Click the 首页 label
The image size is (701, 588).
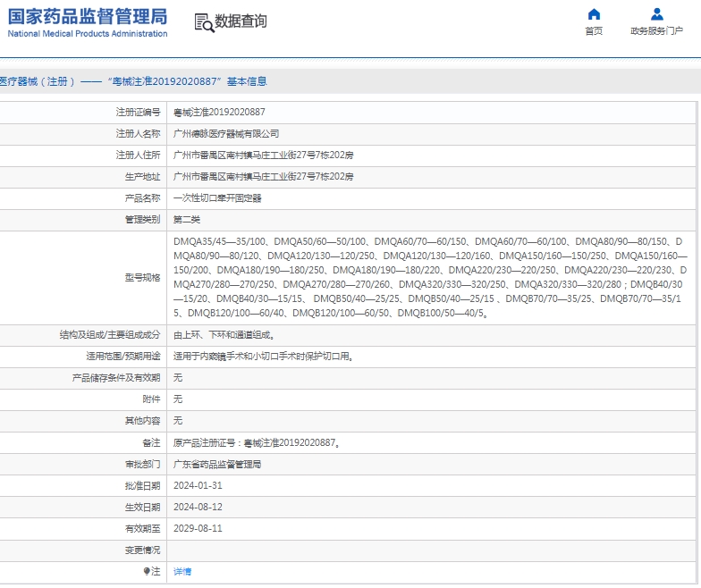tap(594, 30)
